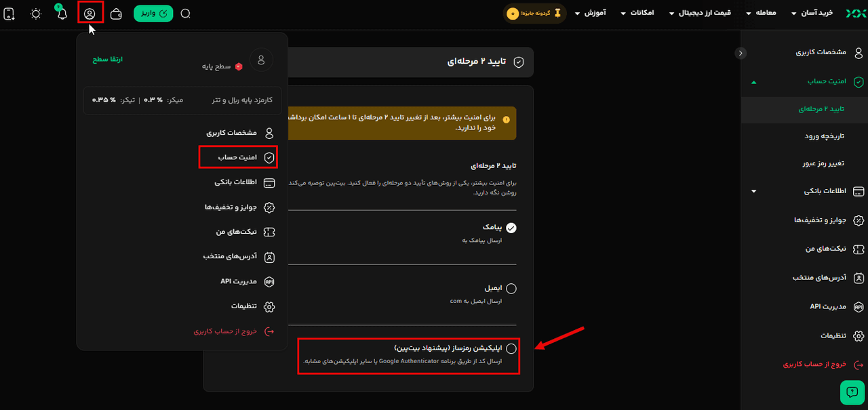Open تنظیمات in sidebar
The height and width of the screenshot is (410, 868).
coord(841,335)
